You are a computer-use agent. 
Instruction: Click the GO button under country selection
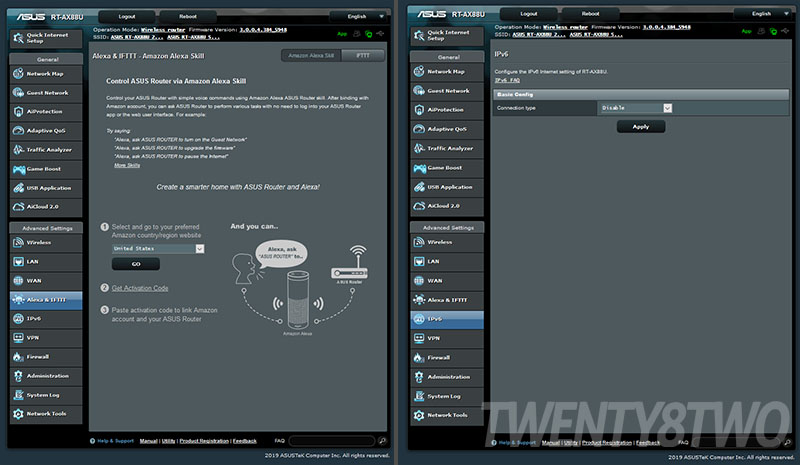tap(136, 264)
